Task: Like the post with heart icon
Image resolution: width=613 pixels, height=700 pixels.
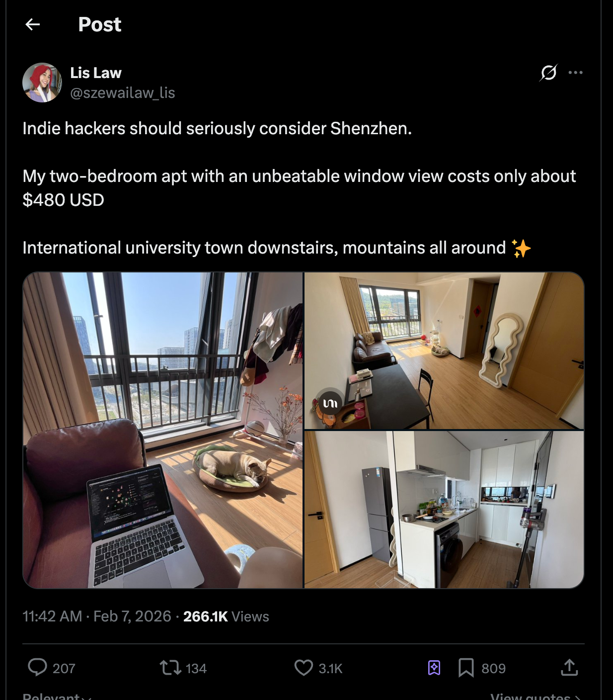Action: coord(304,667)
